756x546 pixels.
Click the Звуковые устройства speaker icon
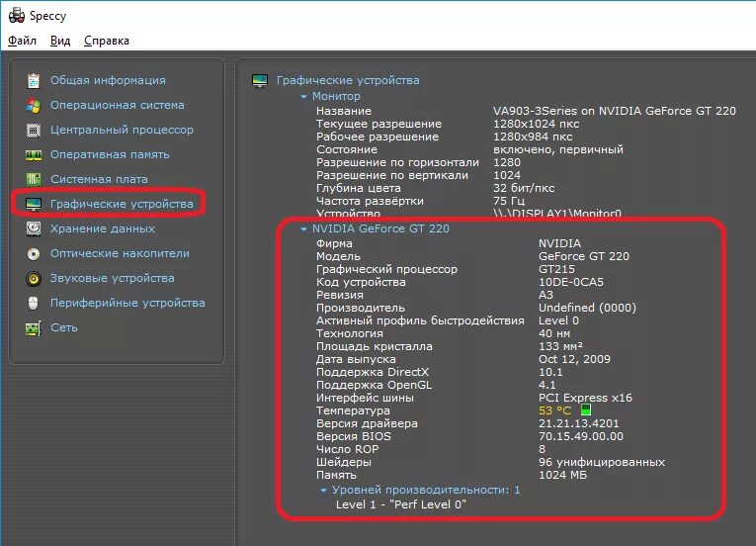click(x=34, y=279)
